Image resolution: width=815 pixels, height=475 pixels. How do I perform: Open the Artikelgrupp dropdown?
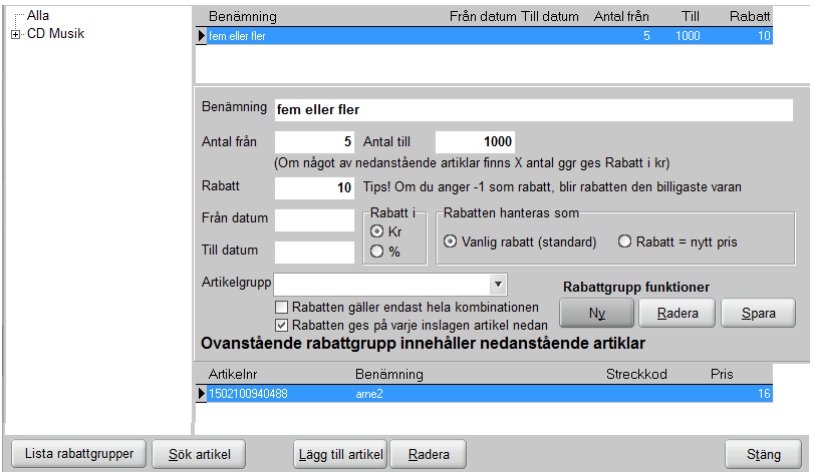[497, 283]
